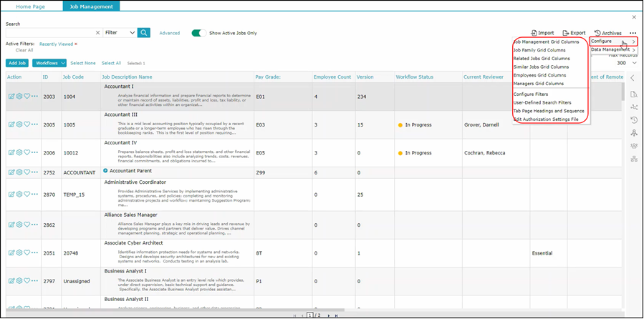Image resolution: width=644 pixels, height=319 pixels.
Task: Click the Advanced search link
Action: point(170,33)
